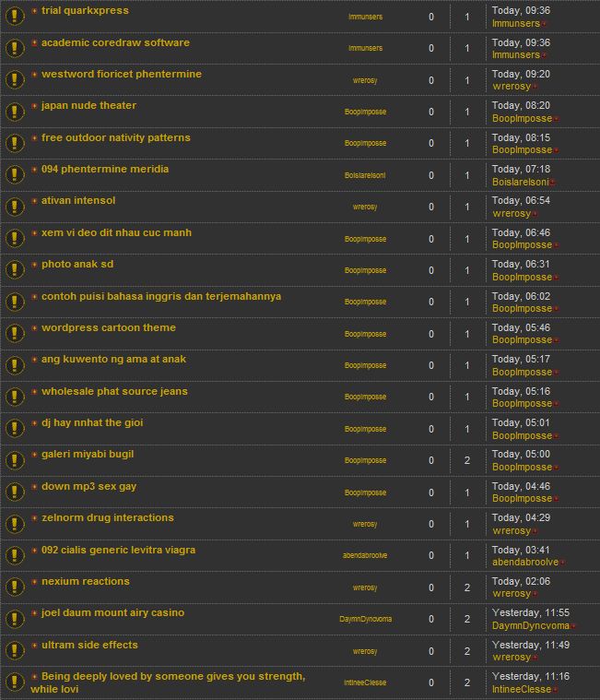Open the joel daum mount airy casino thread
Viewport: 600px width, 700px height.
112,613
